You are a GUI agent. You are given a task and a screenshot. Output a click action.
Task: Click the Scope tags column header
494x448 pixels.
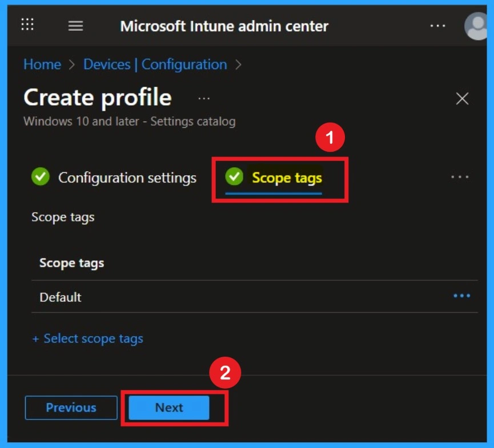click(x=71, y=263)
